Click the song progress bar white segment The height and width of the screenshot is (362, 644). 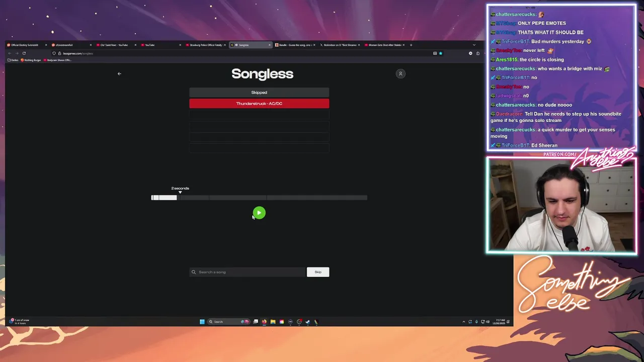[164, 198]
